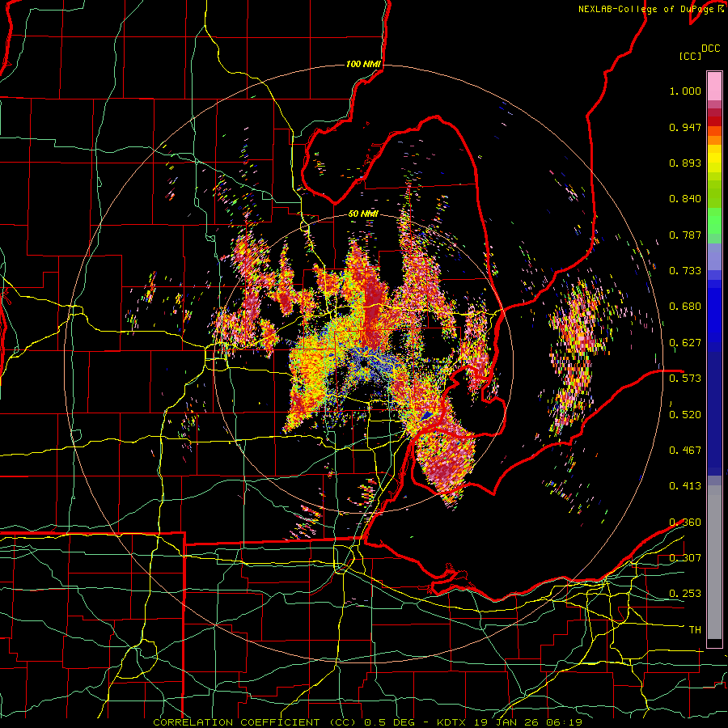The width and height of the screenshot is (728, 728).
Task: Select the 0.573 scale value
Action: pos(685,378)
